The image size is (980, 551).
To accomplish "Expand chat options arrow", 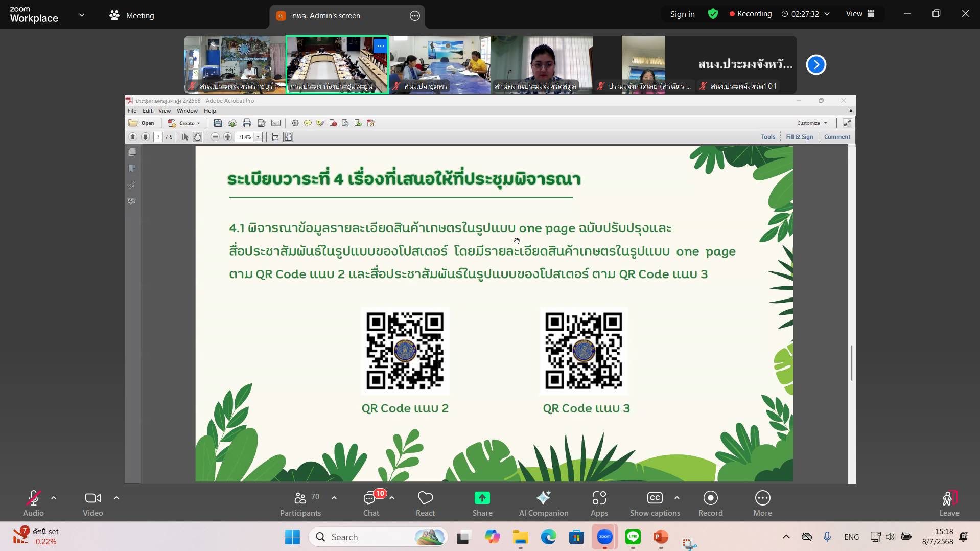I will 392,498.
